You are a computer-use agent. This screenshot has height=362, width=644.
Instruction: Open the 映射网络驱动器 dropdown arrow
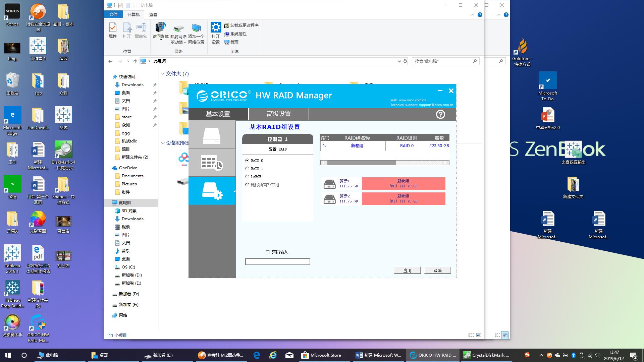coord(185,43)
